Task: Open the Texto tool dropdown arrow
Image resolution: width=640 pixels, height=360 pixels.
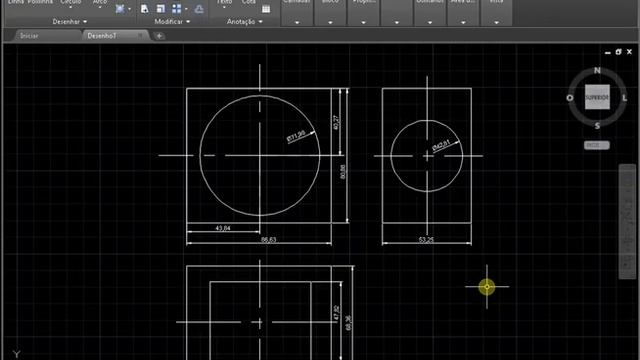Action: pyautogui.click(x=224, y=7)
